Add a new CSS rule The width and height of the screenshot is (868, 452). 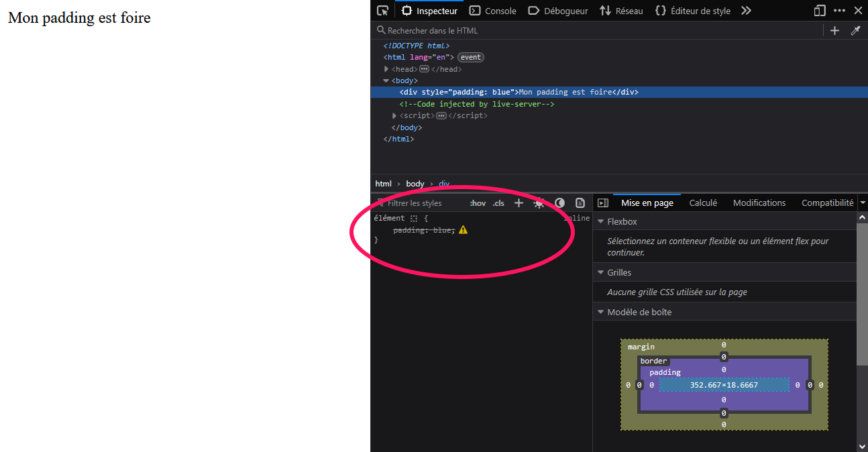point(519,203)
